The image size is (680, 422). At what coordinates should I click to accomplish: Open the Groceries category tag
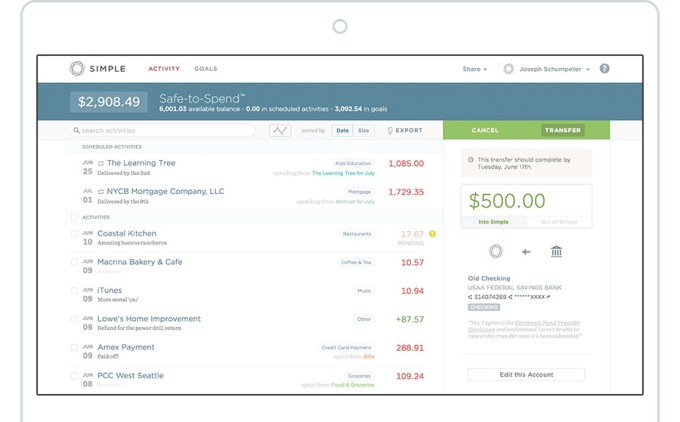pos(359,376)
